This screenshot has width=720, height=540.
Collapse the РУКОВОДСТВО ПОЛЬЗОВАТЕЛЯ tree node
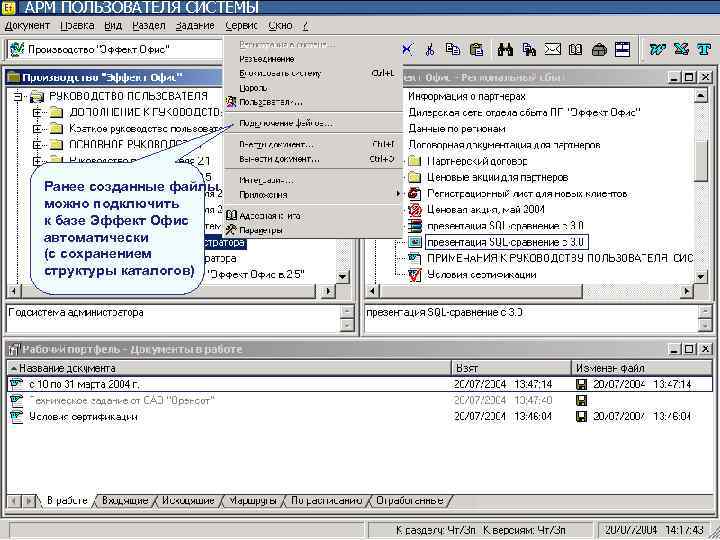[17, 96]
